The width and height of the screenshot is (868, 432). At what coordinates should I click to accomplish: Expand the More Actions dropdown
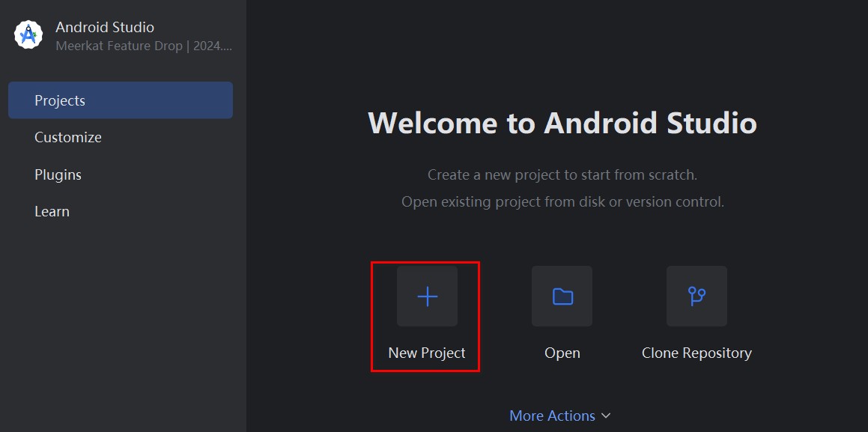pos(559,416)
